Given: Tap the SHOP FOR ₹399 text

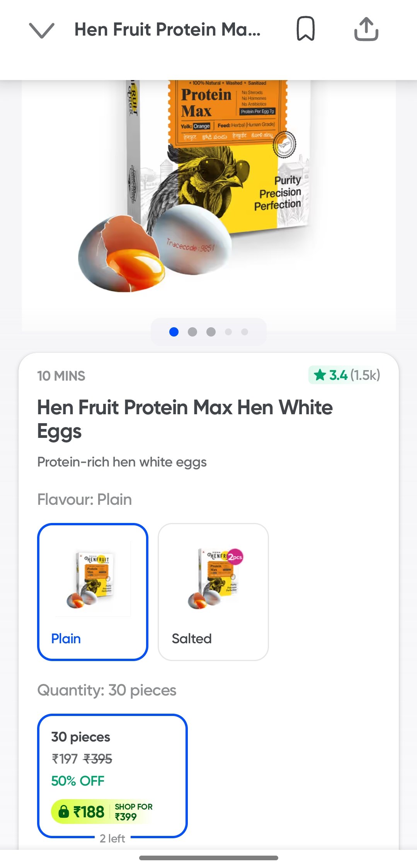Looking at the screenshot, I should (x=133, y=812).
